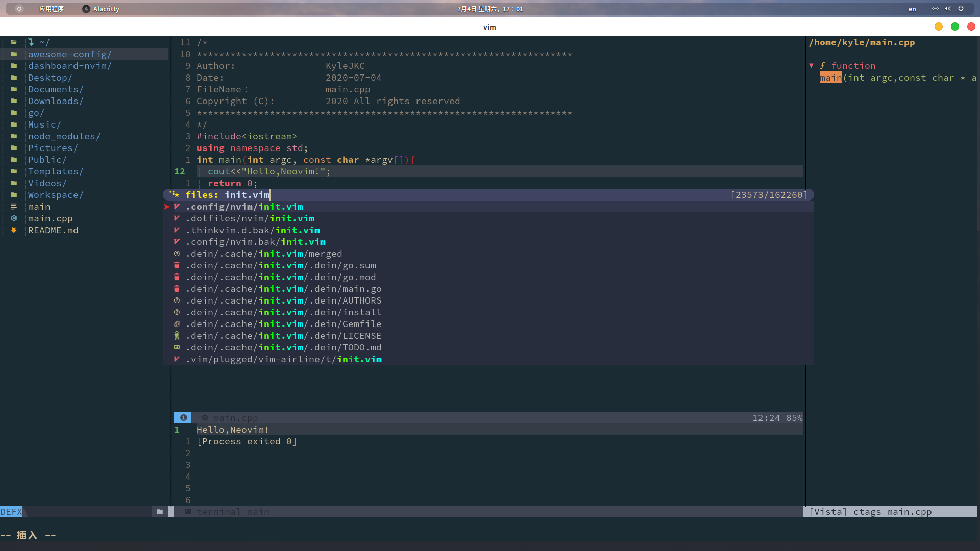Click the Go gopher icon beside go.sum result
Viewport: 980px width, 551px height.
pyautogui.click(x=177, y=265)
